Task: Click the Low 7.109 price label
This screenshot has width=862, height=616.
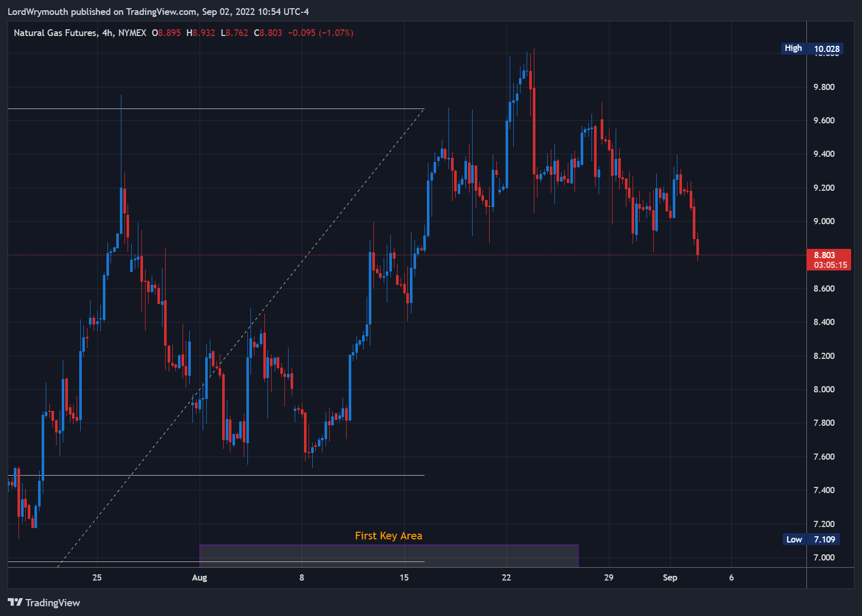Action: (x=812, y=539)
